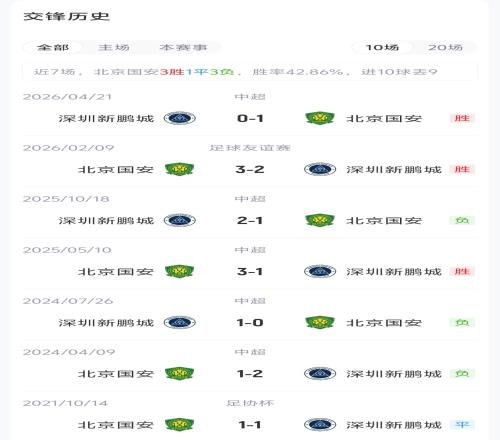The height and width of the screenshot is (440, 500).
Task: Open Beijing Guoan crest in 2026/02/09 friendly
Action: (x=180, y=169)
